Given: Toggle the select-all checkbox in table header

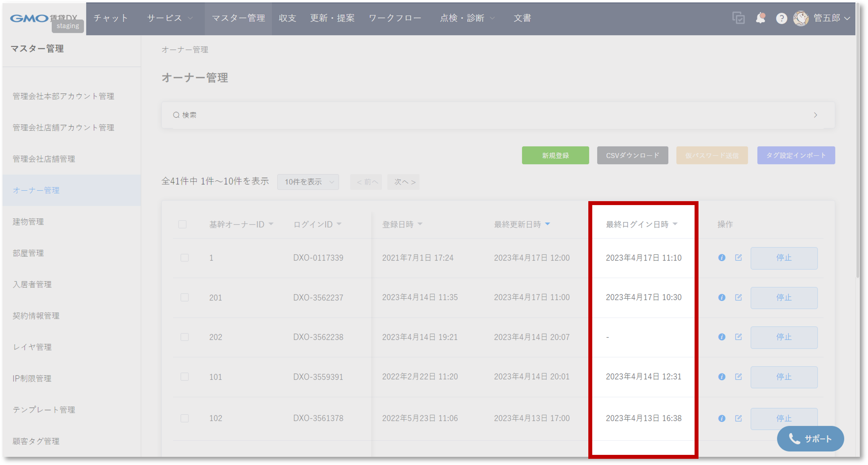Looking at the screenshot, I should click(x=182, y=224).
